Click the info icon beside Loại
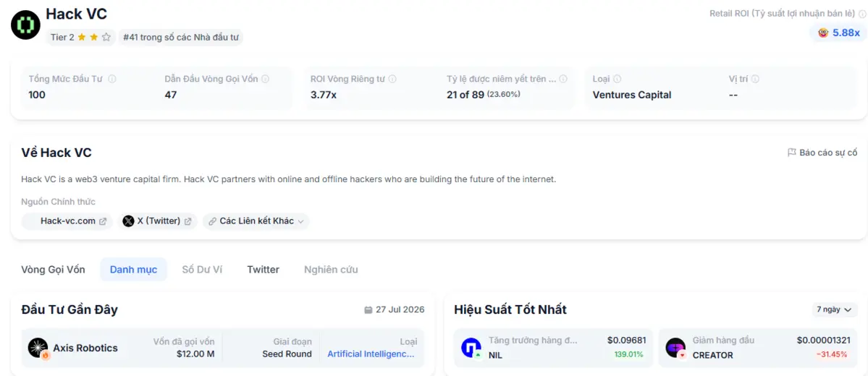 tap(618, 79)
